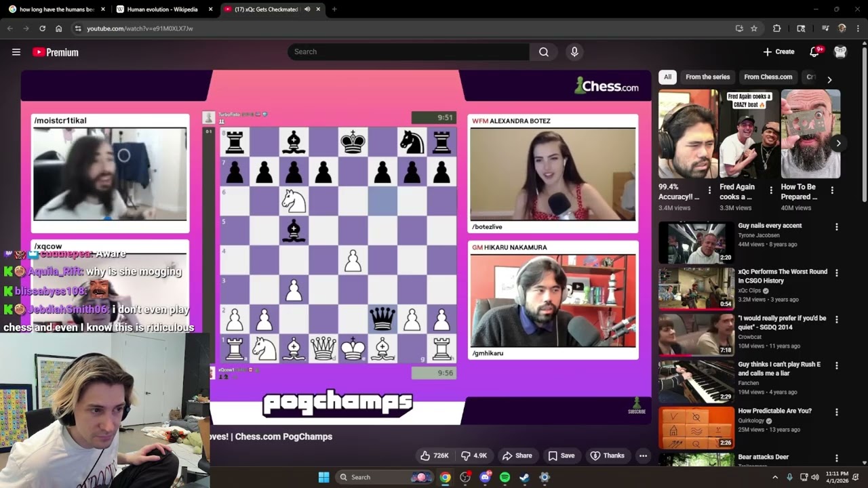Click the address bar URL

[140, 28]
